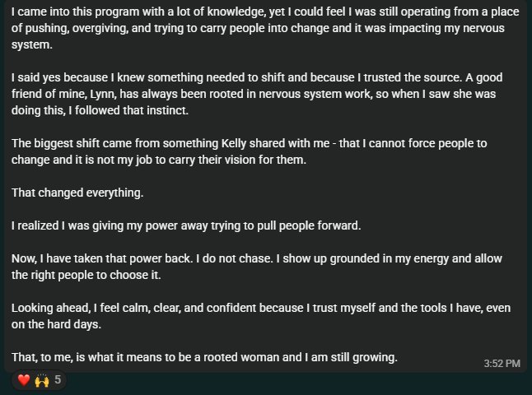Open the reaction count showing 5
Screen dimensions: 532x395
[58, 380]
